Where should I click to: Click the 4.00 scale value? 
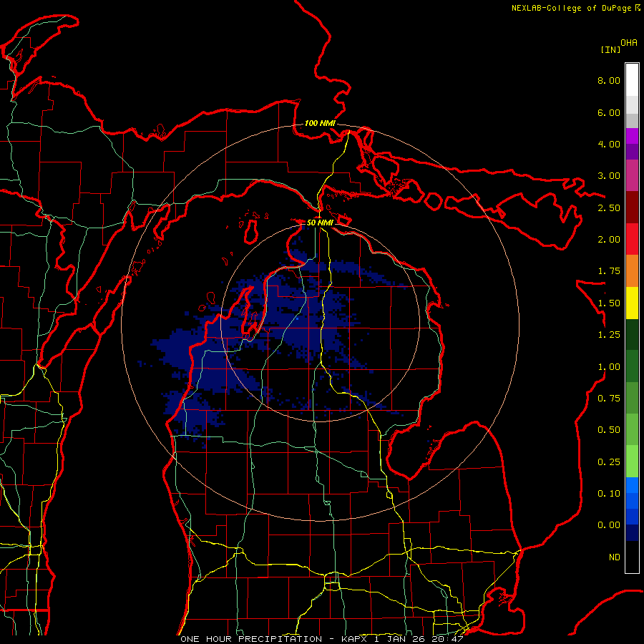click(609, 144)
